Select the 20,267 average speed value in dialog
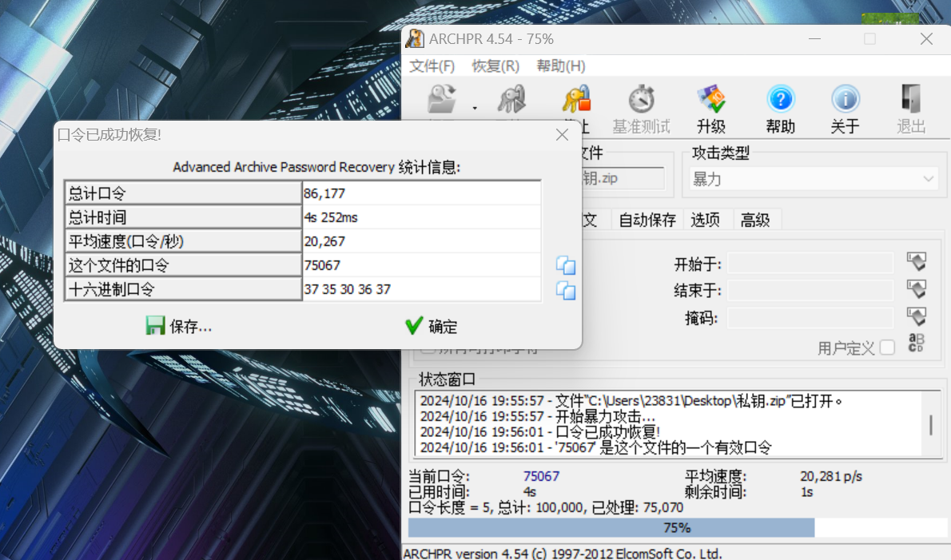This screenshot has height=560, width=951. (x=421, y=241)
